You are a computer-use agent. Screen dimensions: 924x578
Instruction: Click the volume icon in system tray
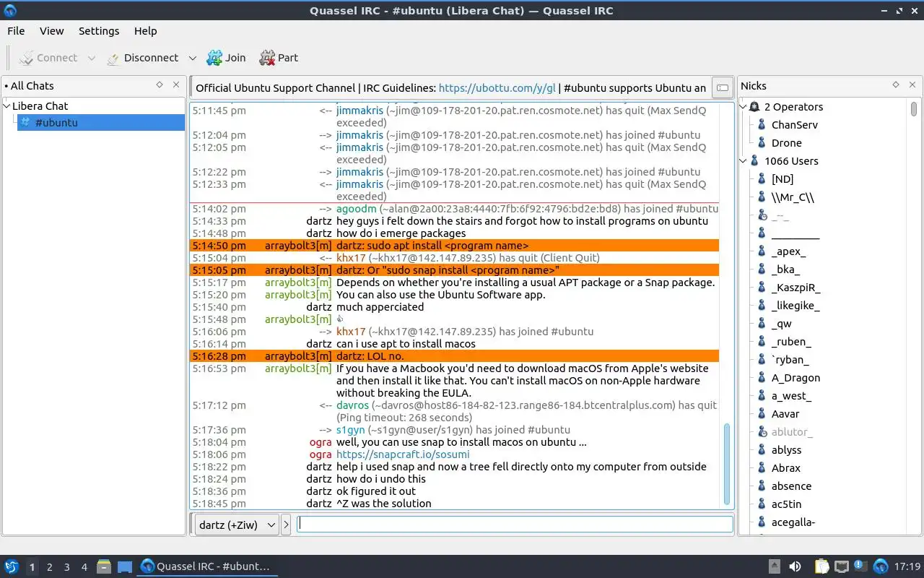pyautogui.click(x=795, y=566)
